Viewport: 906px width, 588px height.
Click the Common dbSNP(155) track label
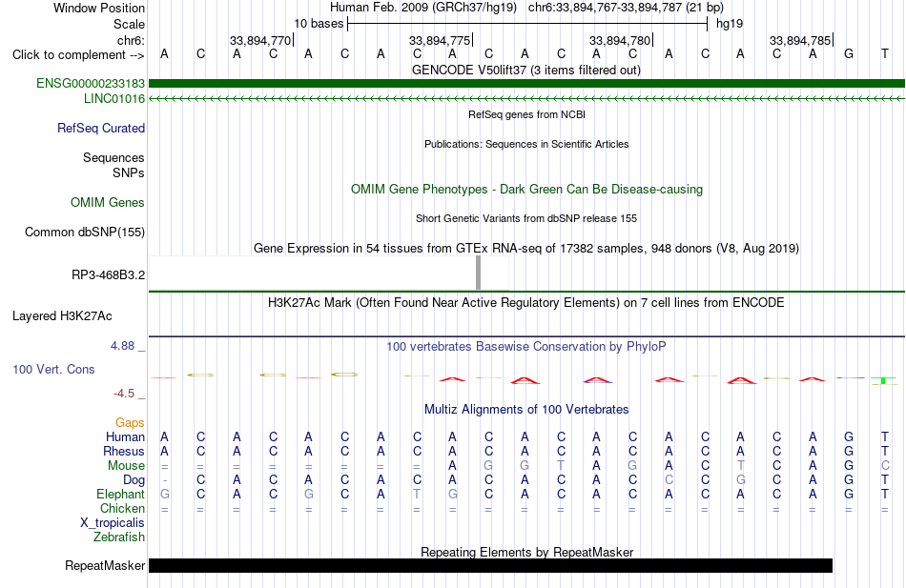point(85,233)
